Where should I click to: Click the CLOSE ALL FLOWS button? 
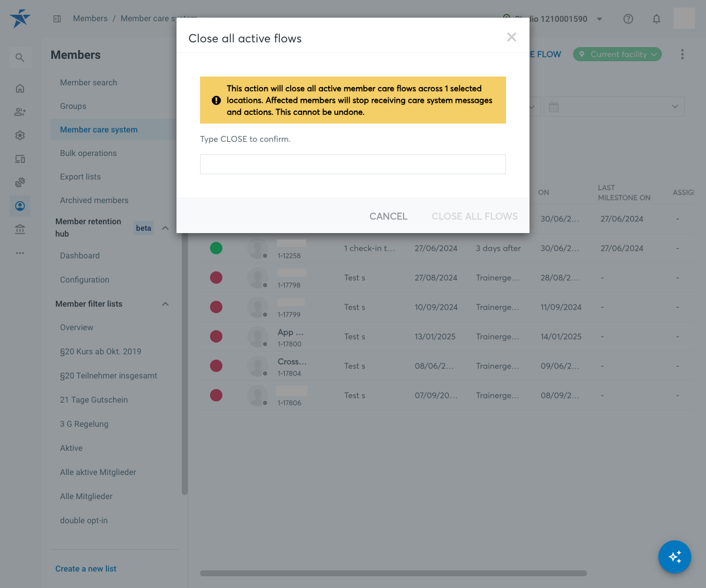tap(475, 216)
